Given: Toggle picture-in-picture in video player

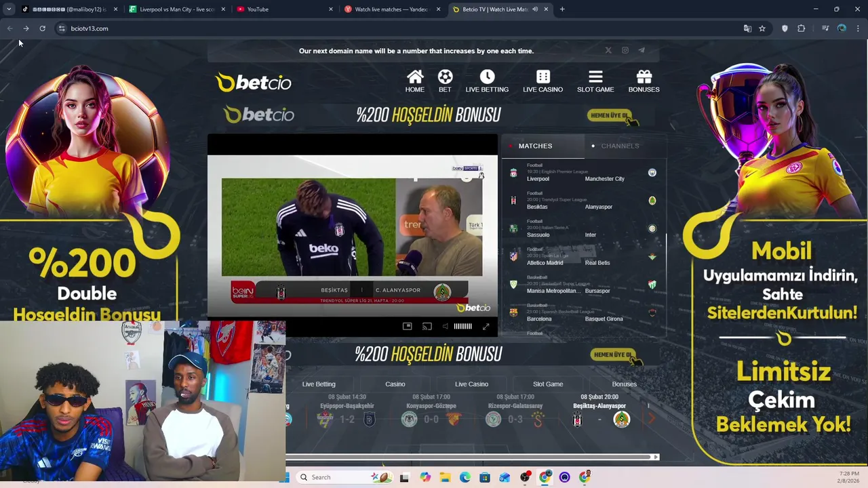Looking at the screenshot, I should click(407, 326).
